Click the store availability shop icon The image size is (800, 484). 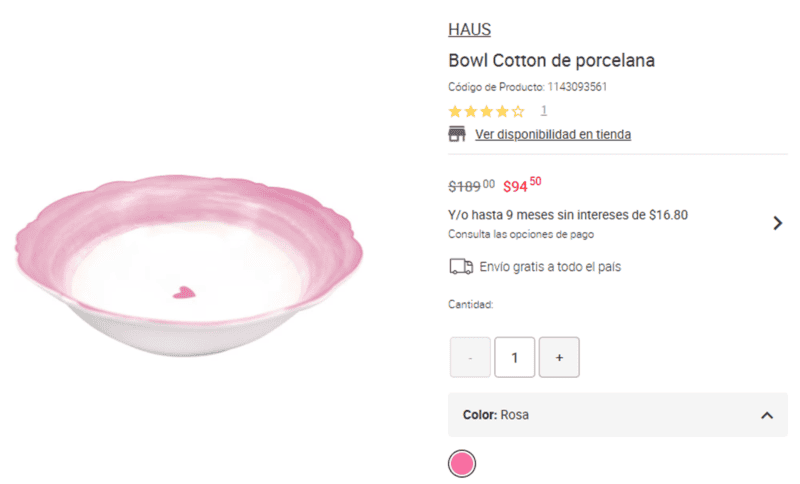point(457,134)
